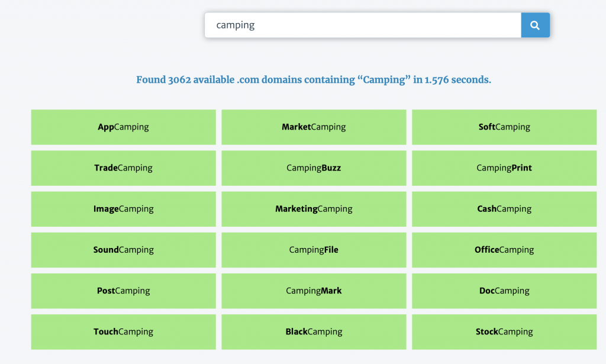The width and height of the screenshot is (606, 364).
Task: Pick the SoftCamping domain result
Action: (x=504, y=127)
